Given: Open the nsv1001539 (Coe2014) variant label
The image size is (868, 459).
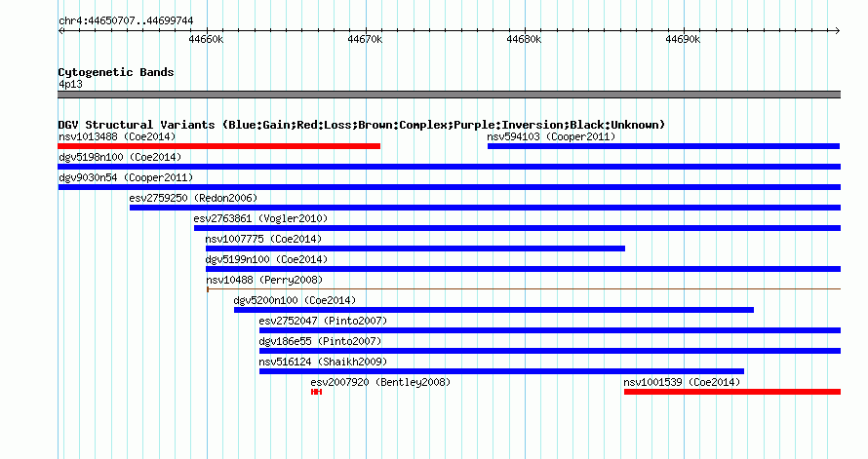Looking at the screenshot, I should click(682, 382).
